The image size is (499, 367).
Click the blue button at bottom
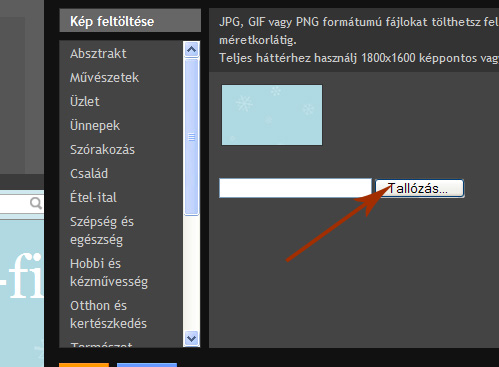point(147,365)
